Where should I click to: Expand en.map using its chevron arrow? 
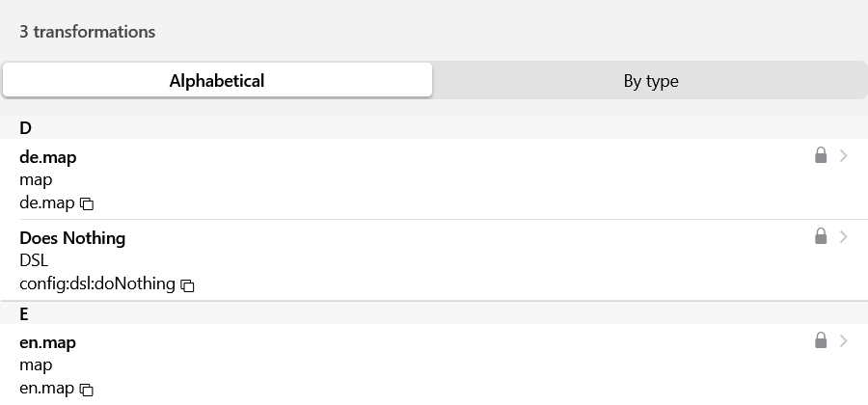click(844, 340)
